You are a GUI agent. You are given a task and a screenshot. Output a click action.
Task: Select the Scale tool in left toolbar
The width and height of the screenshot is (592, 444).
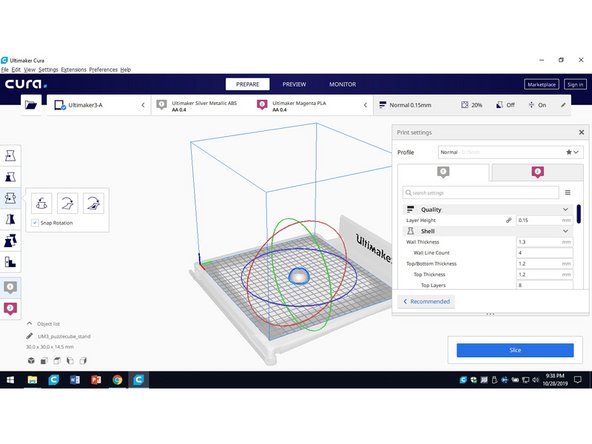(x=10, y=177)
